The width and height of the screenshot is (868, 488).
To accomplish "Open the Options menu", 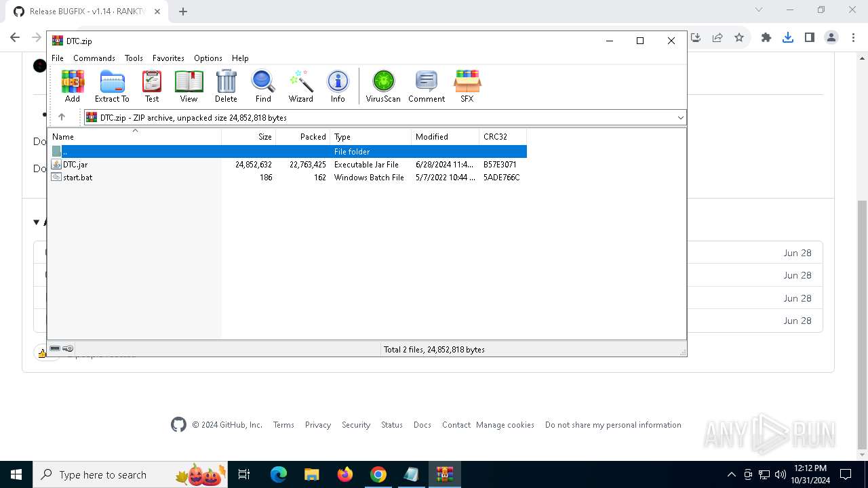I will point(208,58).
